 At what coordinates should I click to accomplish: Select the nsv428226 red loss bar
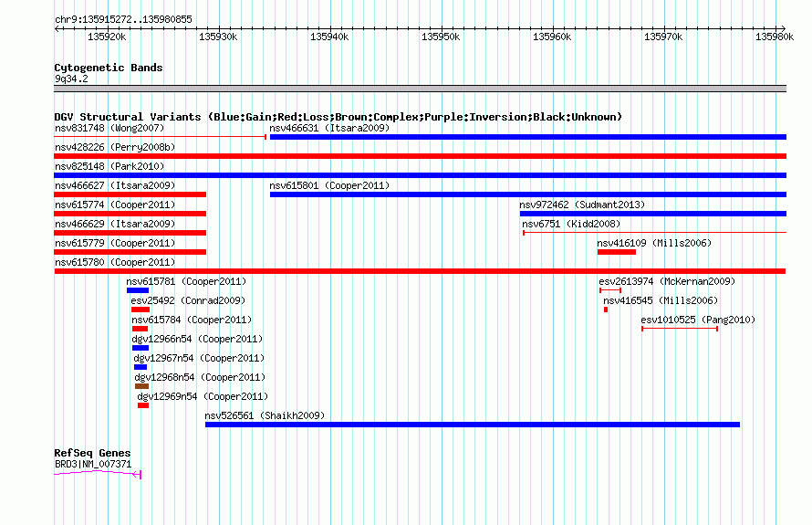click(x=420, y=156)
